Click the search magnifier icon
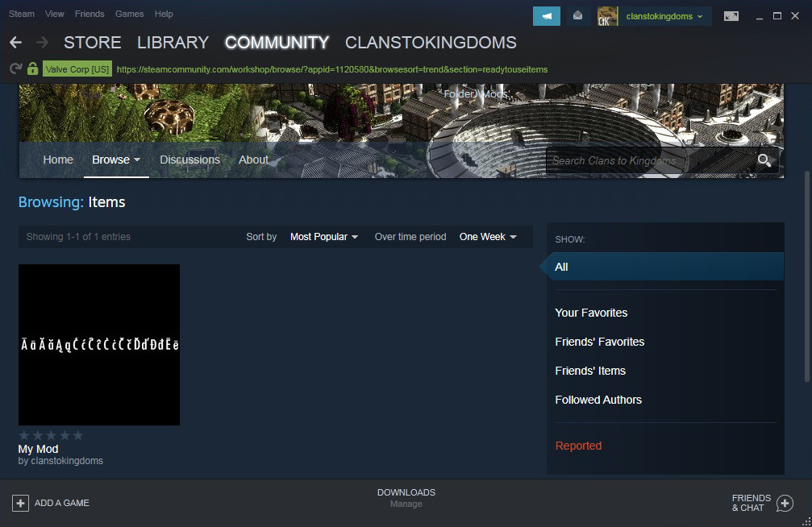 [764, 160]
